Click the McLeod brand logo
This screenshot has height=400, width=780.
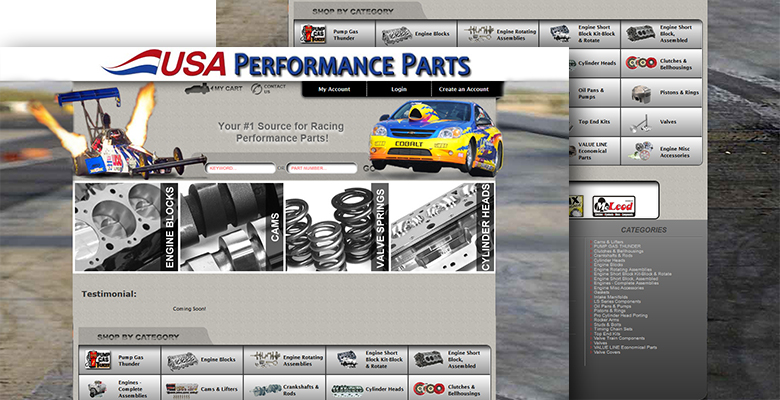coord(614,206)
